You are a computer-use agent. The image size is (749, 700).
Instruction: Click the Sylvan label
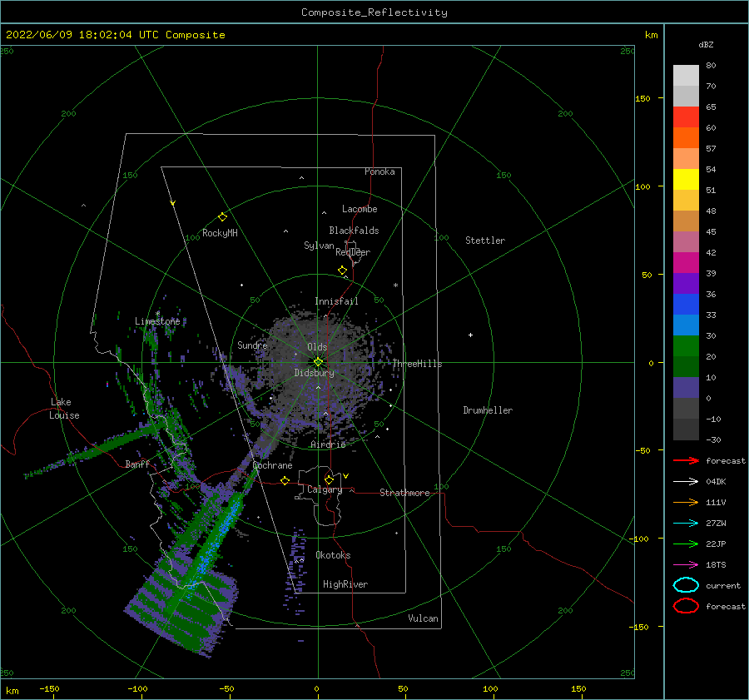tap(319, 246)
